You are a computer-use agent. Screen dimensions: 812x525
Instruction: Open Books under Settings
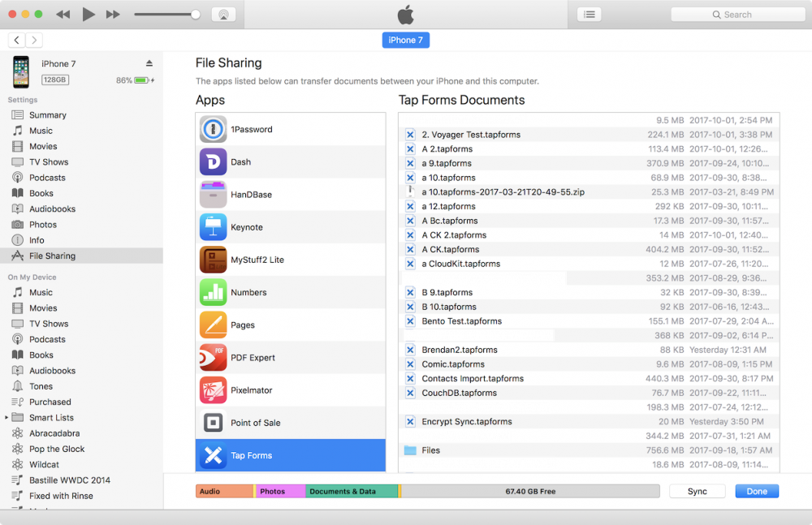pos(81,193)
